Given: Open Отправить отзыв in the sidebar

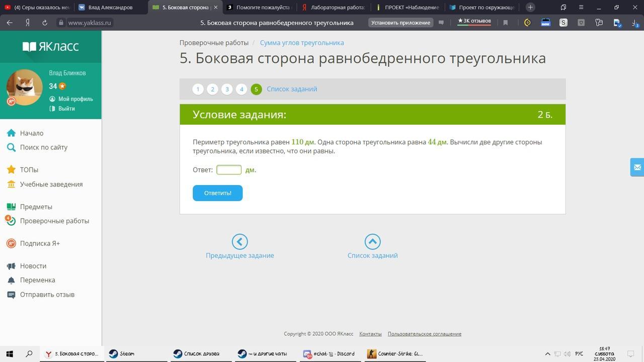Looking at the screenshot, I should (47, 295).
